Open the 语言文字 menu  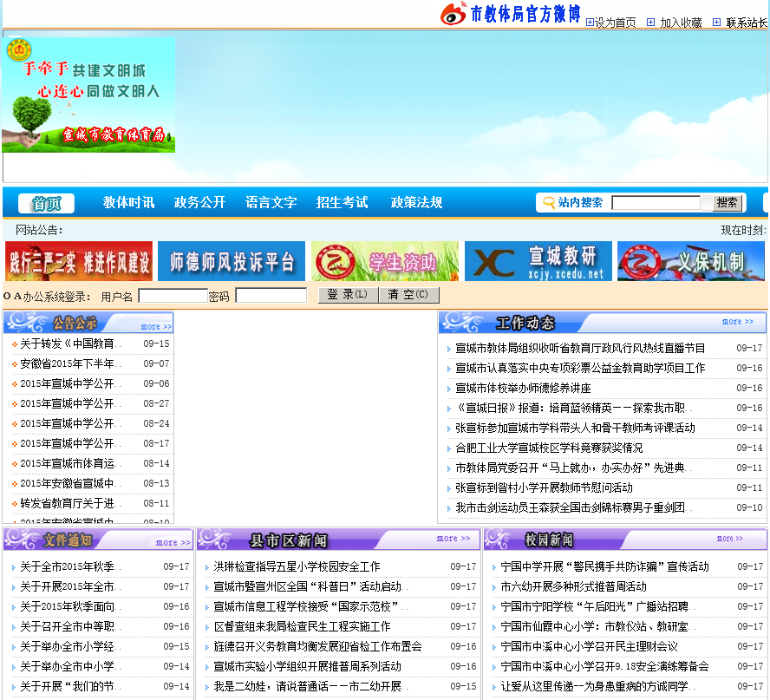pyautogui.click(x=271, y=202)
